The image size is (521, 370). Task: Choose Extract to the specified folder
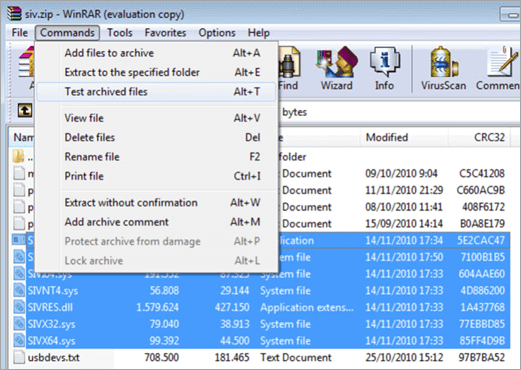click(x=156, y=72)
